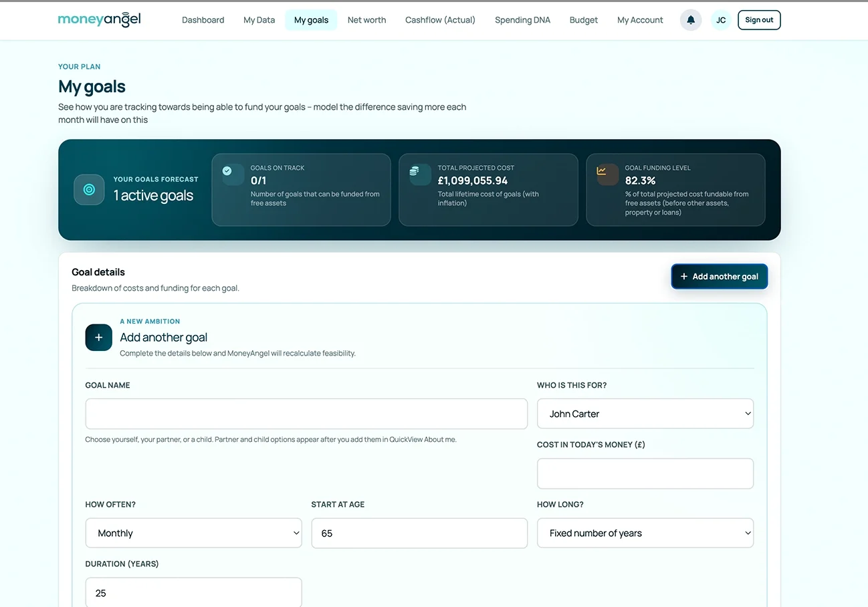
Task: Click the "1 active goals" text
Action: [x=153, y=195]
